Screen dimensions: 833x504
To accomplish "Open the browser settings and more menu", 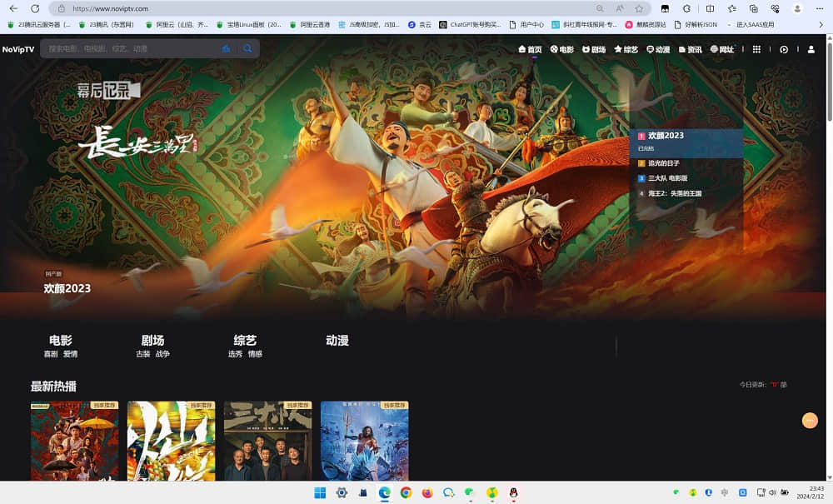I will (820, 8).
